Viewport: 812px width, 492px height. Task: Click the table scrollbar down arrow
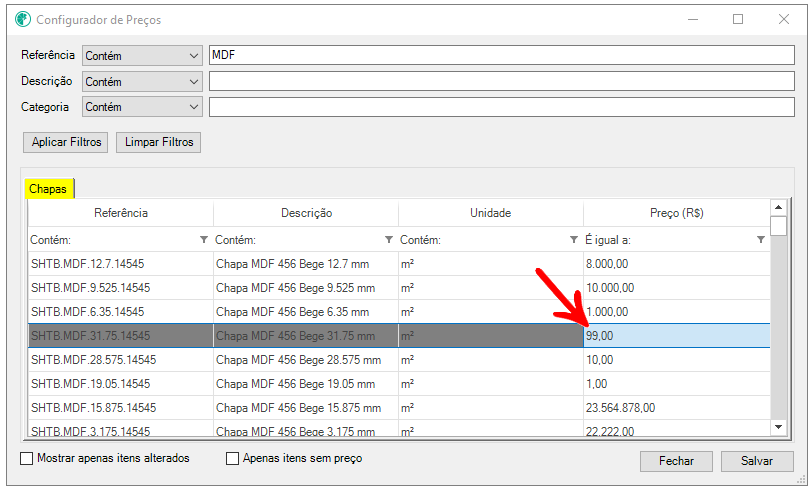pyautogui.click(x=778, y=427)
